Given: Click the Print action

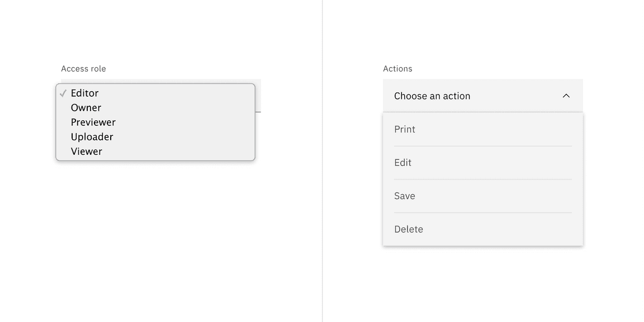Looking at the screenshot, I should (405, 129).
